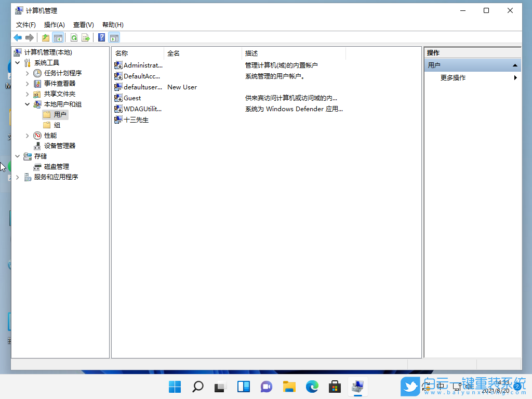Toggle the show/hide console tree button
532x399 pixels.
(58, 37)
